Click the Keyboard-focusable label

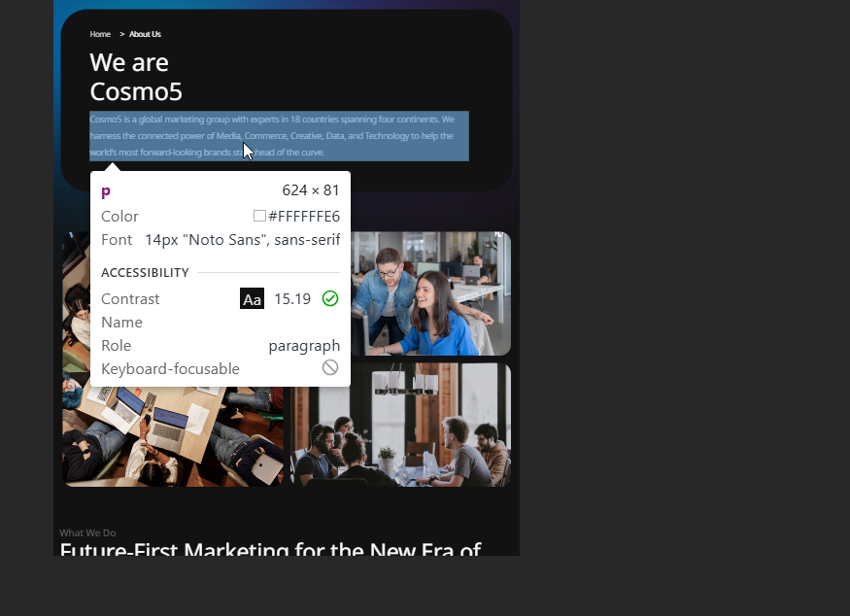170,369
